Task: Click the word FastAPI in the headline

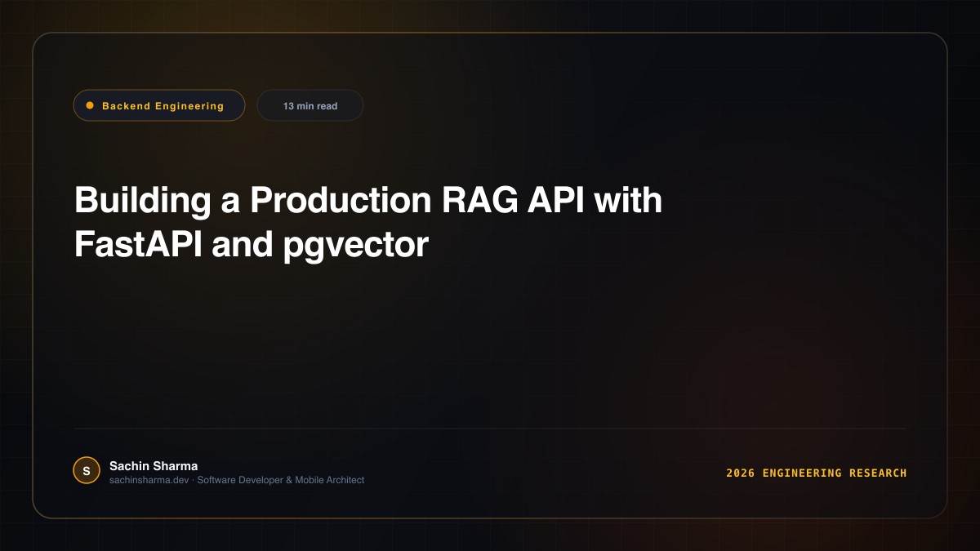Action: (138, 244)
